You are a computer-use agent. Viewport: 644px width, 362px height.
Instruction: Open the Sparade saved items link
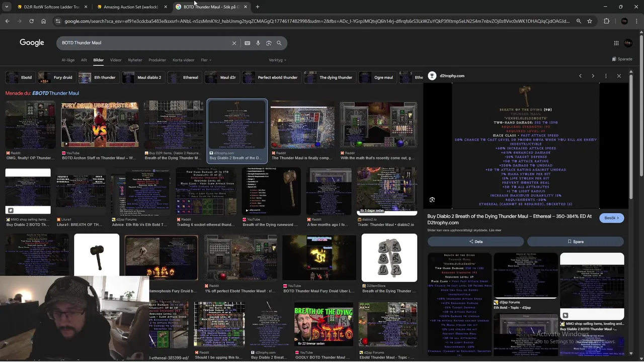622,59
